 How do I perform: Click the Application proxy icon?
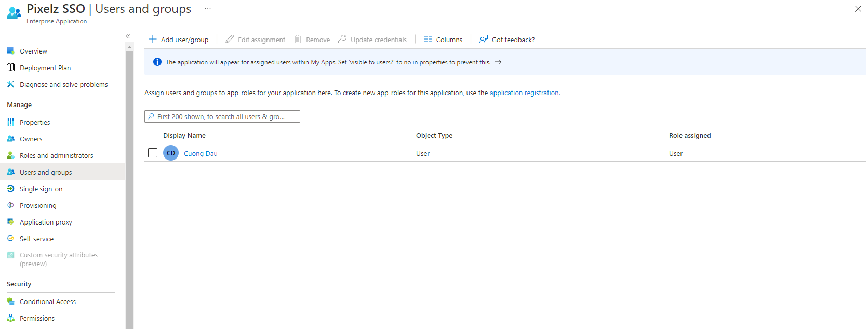coord(10,222)
